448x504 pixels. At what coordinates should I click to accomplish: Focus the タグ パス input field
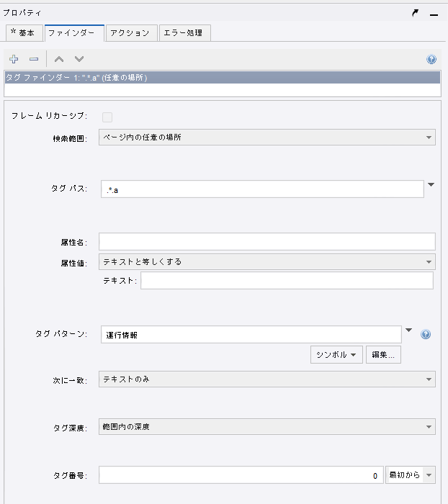[262, 189]
